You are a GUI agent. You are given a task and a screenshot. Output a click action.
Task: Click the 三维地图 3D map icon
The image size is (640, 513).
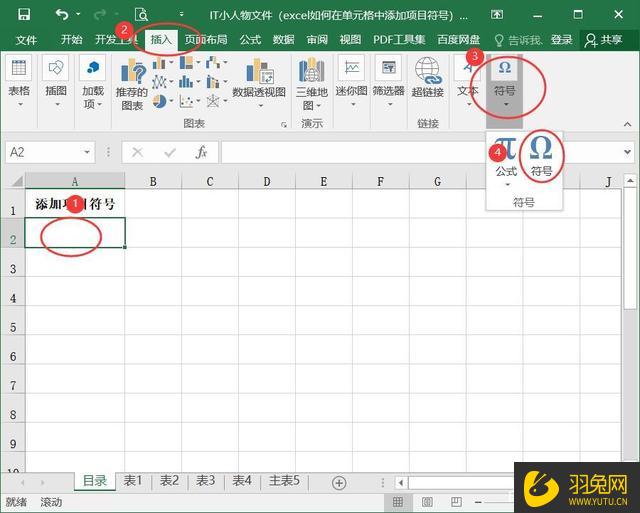[312, 84]
